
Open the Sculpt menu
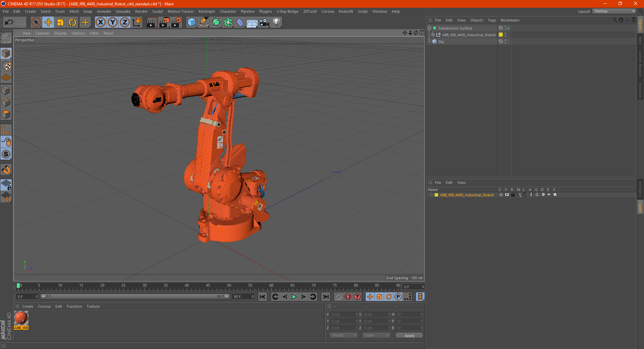157,11
